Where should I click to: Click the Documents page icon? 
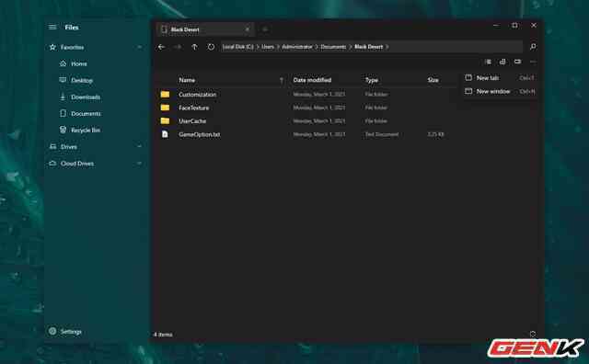tap(63, 113)
